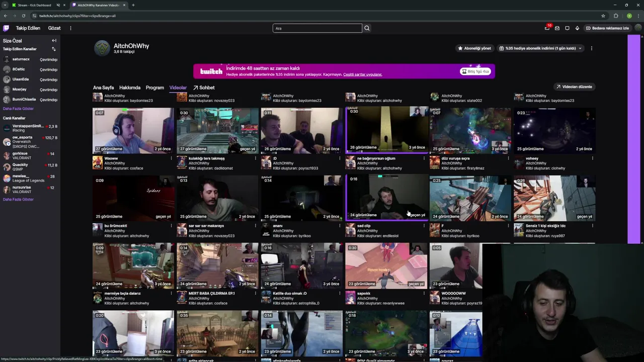The height and width of the screenshot is (362, 644).
Task: Go to Takip Edilen in the top nav
Action: pos(28,28)
